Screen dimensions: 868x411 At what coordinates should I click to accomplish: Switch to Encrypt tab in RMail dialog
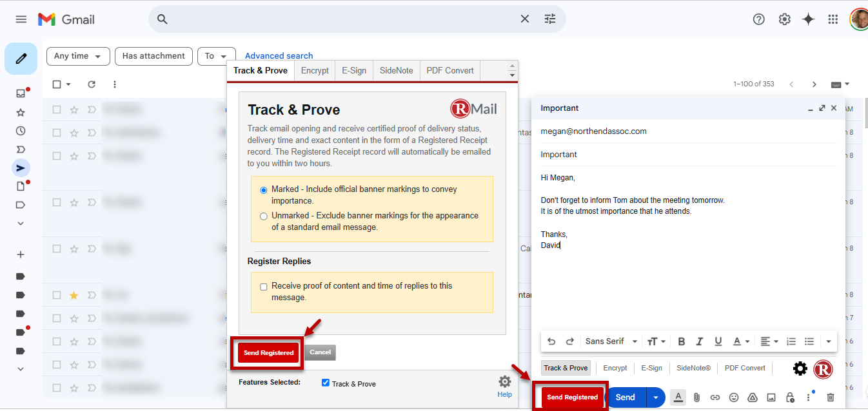coord(315,71)
